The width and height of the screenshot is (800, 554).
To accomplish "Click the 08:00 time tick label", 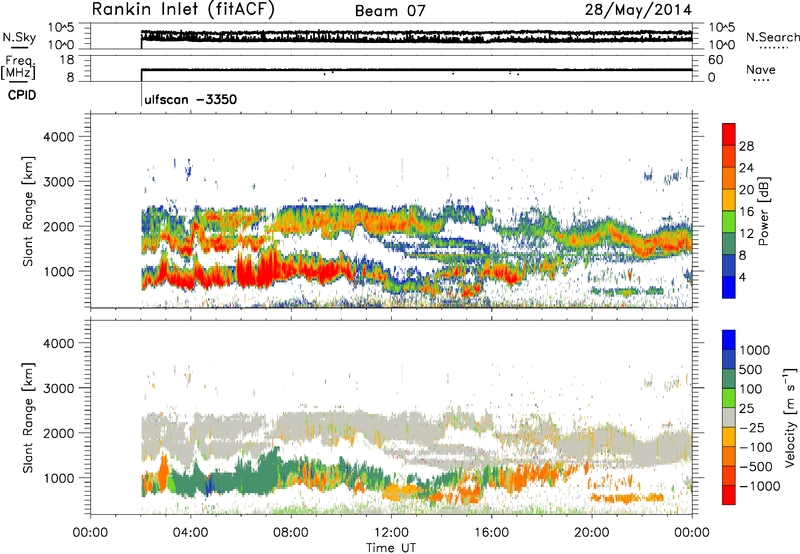I will (x=291, y=533).
